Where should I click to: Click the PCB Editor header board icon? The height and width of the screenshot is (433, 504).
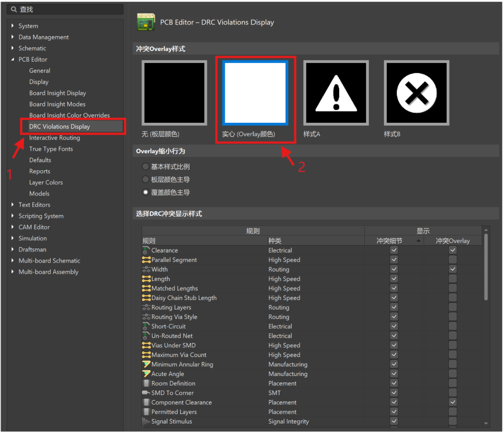point(146,22)
